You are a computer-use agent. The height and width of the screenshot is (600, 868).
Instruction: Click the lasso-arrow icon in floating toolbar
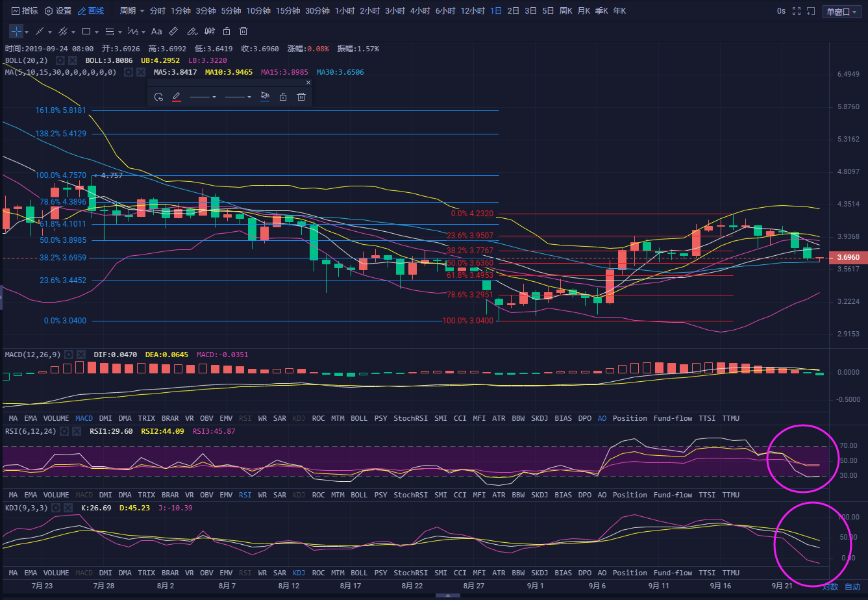pyautogui.click(x=158, y=97)
